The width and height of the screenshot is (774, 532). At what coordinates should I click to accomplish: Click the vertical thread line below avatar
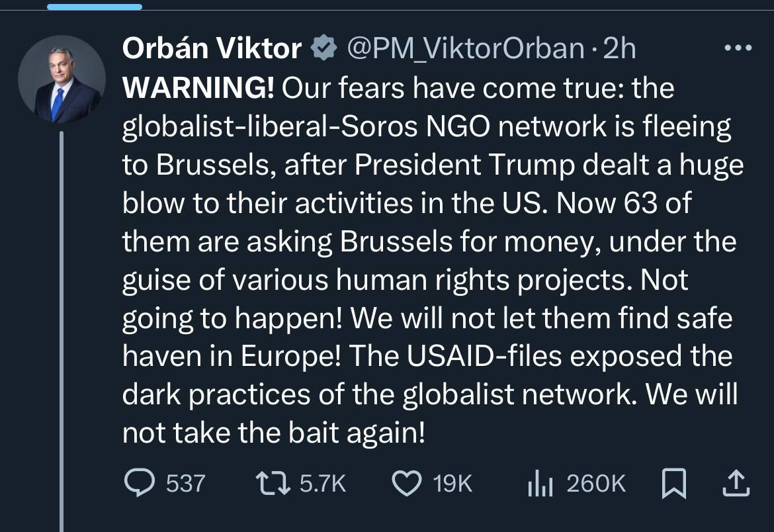pyautogui.click(x=61, y=331)
